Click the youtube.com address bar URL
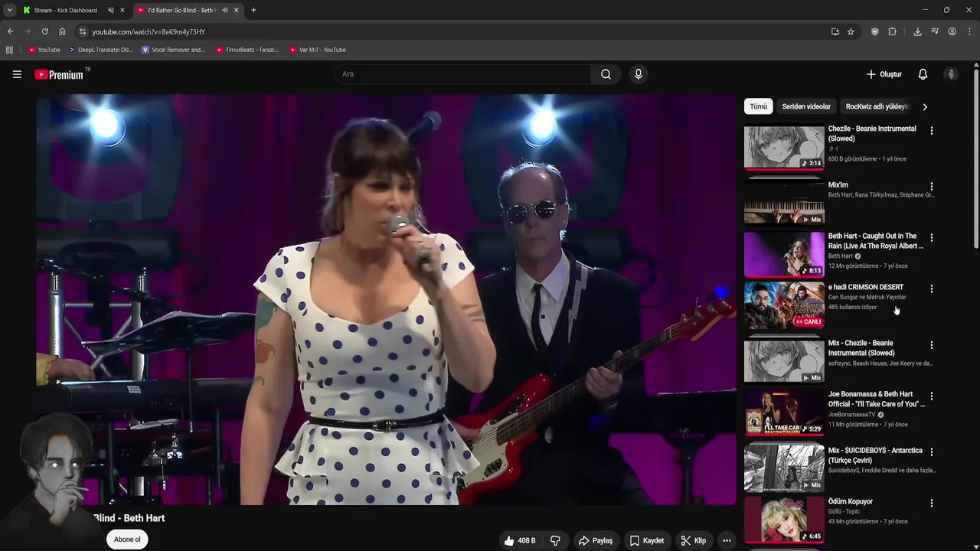Screen dimensions: 980x551 [149, 31]
